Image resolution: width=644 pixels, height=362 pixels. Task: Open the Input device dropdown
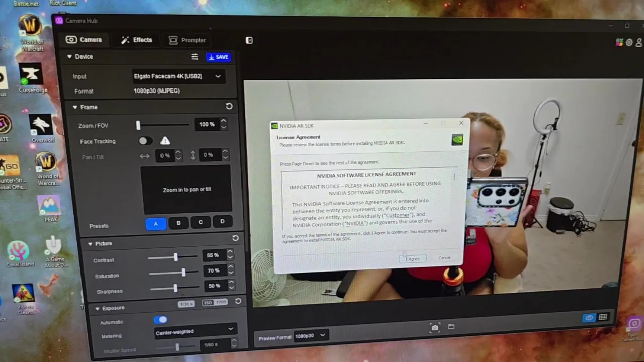tap(178, 76)
